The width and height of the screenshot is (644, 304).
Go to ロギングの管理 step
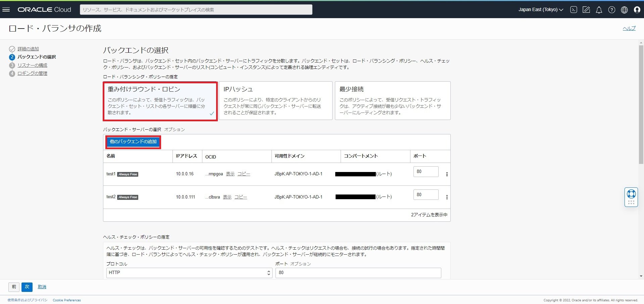[32, 73]
